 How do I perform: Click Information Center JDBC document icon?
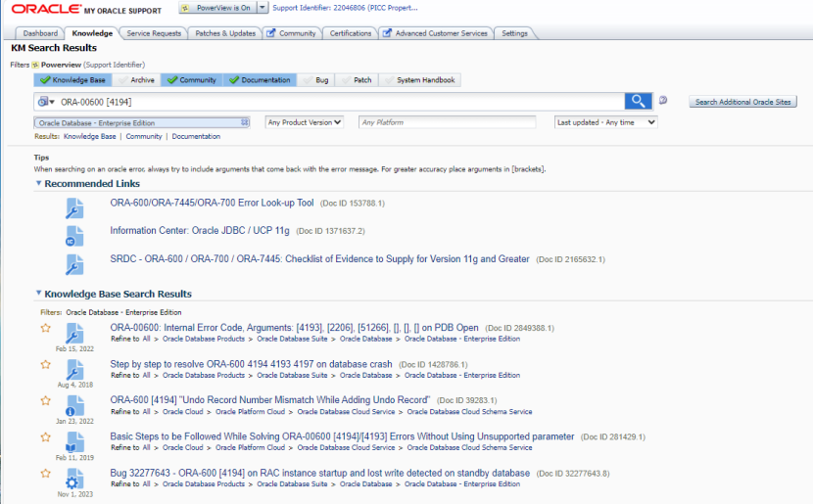(74, 237)
